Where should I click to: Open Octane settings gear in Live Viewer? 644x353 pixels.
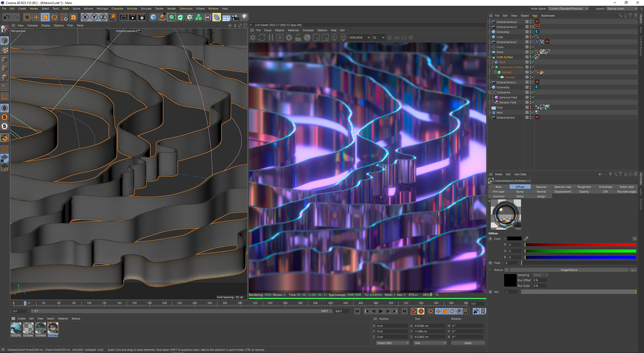pyautogui.click(x=289, y=38)
